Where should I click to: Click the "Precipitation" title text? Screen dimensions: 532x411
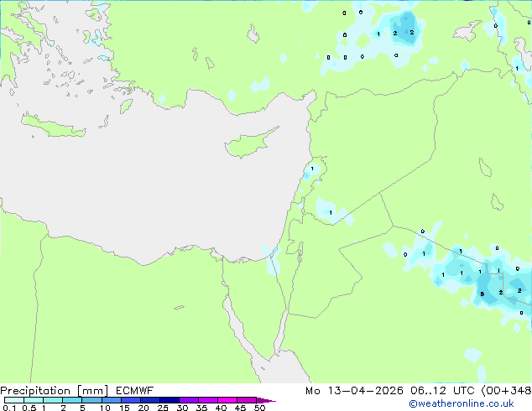pyautogui.click(x=35, y=391)
